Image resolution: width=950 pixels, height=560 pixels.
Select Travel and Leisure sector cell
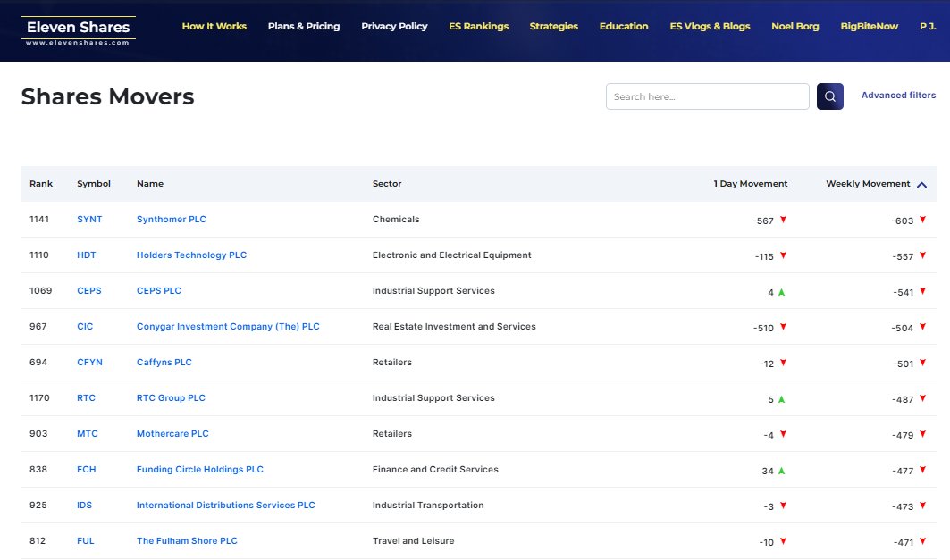(413, 540)
